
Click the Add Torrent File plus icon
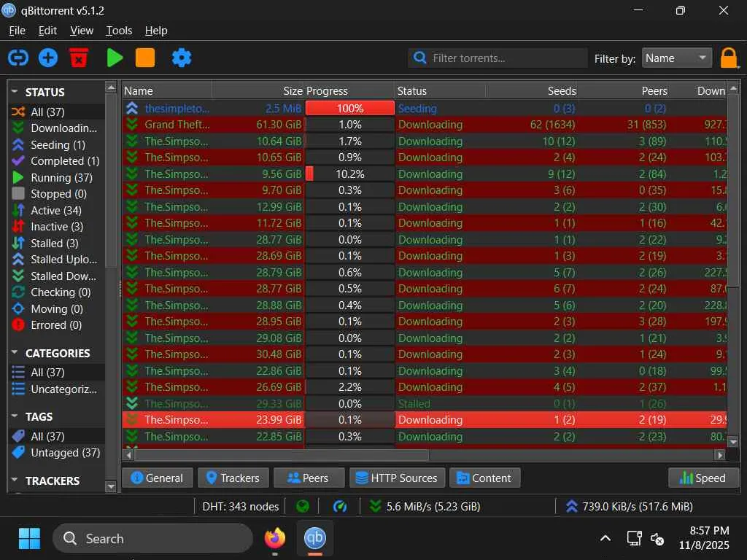coord(48,58)
